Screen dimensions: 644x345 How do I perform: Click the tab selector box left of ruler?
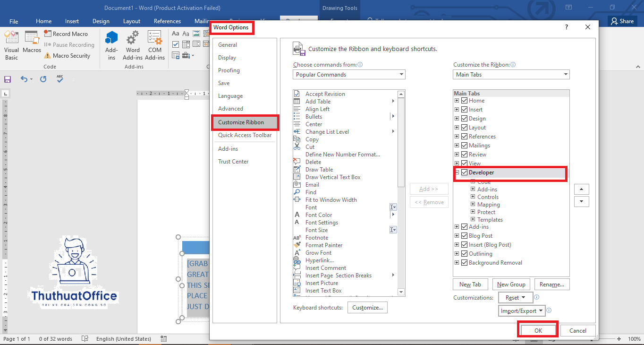pyautogui.click(x=5, y=94)
